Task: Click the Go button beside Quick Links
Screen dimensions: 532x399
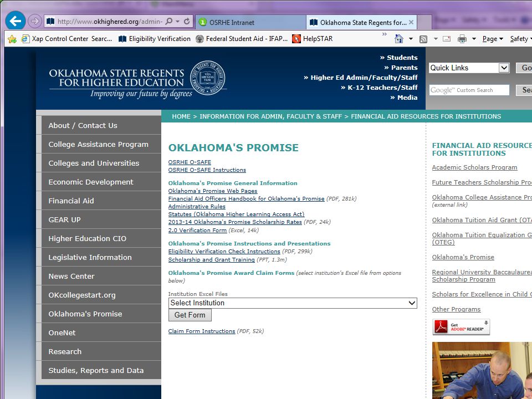Action: pyautogui.click(x=525, y=68)
